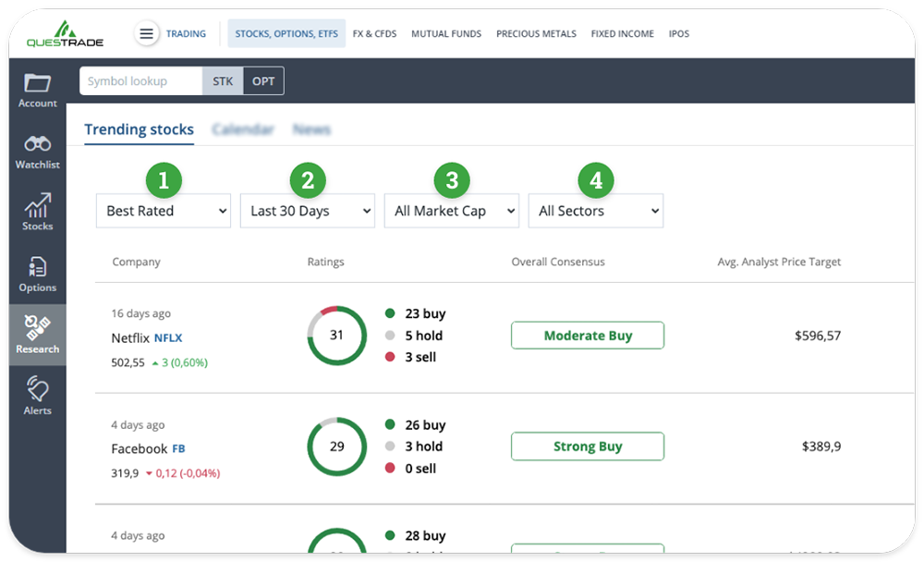Select the Stocks sidebar icon
The height and width of the screenshot is (562, 924).
click(x=37, y=211)
